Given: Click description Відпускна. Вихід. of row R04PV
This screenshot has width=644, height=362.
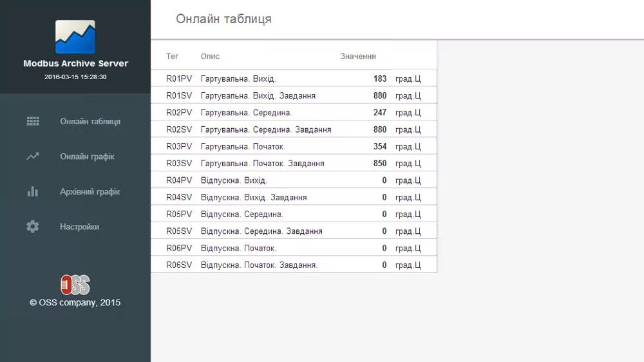Looking at the screenshot, I should click(234, 180).
